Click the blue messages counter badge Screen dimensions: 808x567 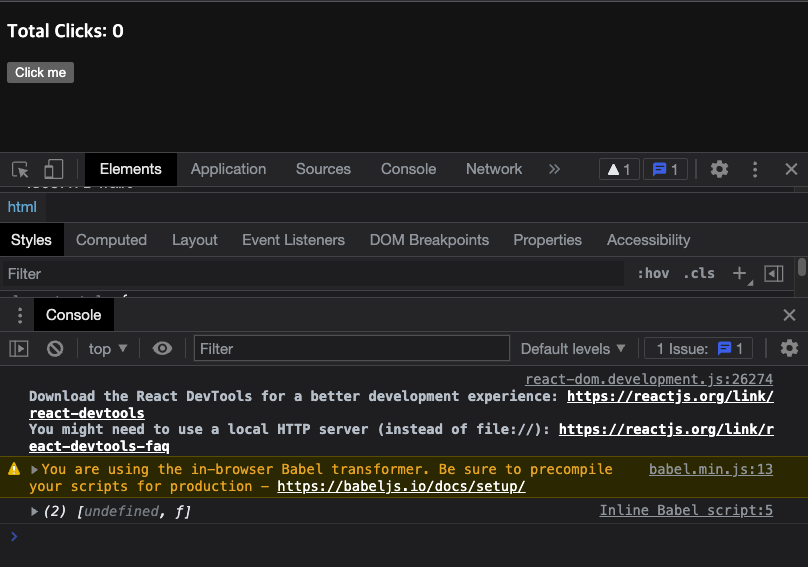tap(665, 169)
